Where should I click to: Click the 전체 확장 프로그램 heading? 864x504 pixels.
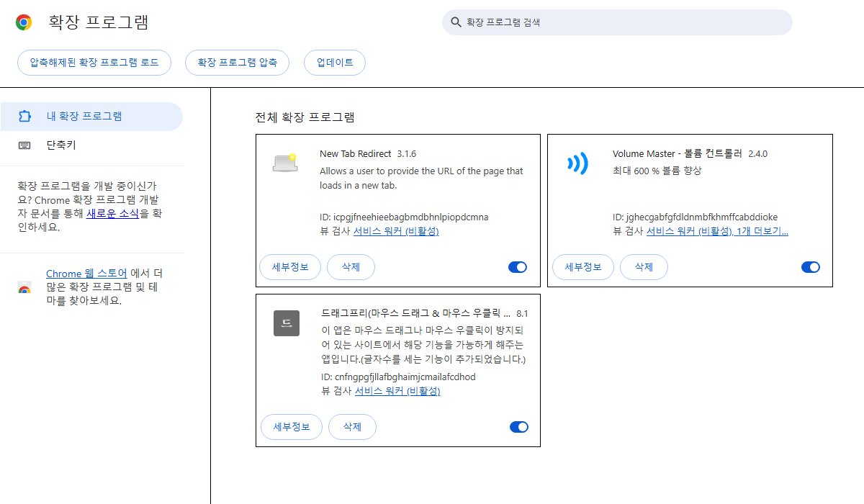(305, 117)
